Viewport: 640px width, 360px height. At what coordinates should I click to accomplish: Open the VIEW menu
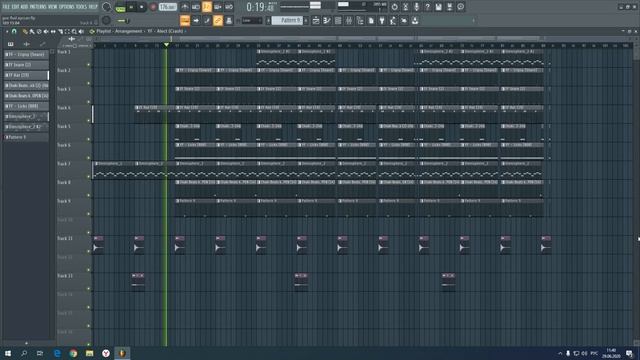tap(53, 7)
